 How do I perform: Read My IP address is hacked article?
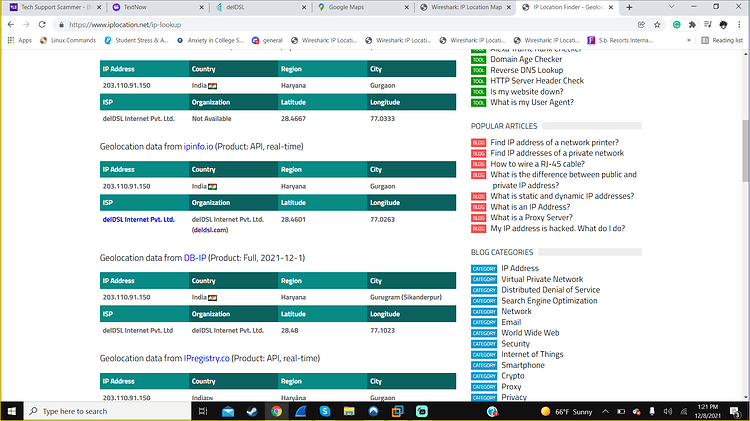[557, 228]
